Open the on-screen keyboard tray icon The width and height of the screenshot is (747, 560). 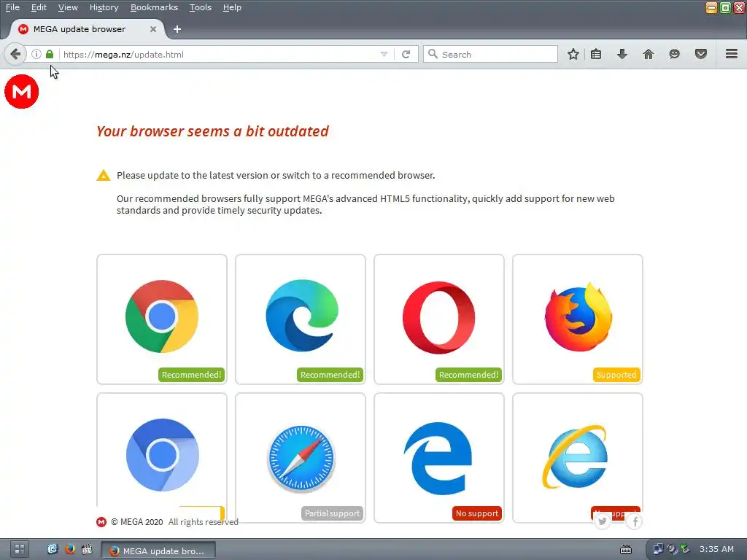pyautogui.click(x=626, y=550)
